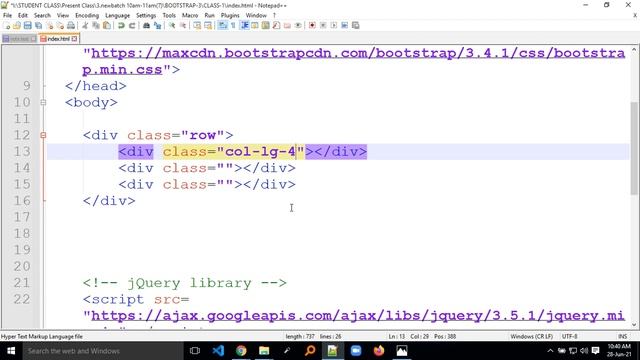Screen dimensions: 640x360
Task: Open the ? help menu
Action: coord(274,15)
